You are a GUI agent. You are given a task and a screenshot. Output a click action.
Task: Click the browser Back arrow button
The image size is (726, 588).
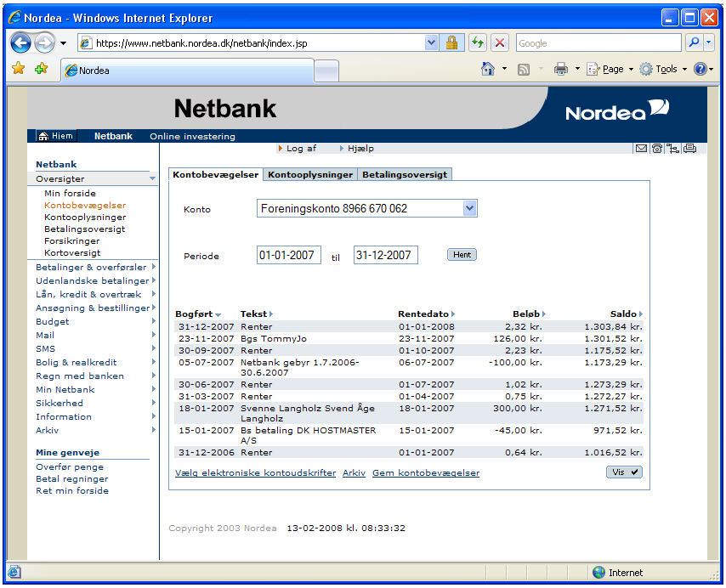pos(20,43)
